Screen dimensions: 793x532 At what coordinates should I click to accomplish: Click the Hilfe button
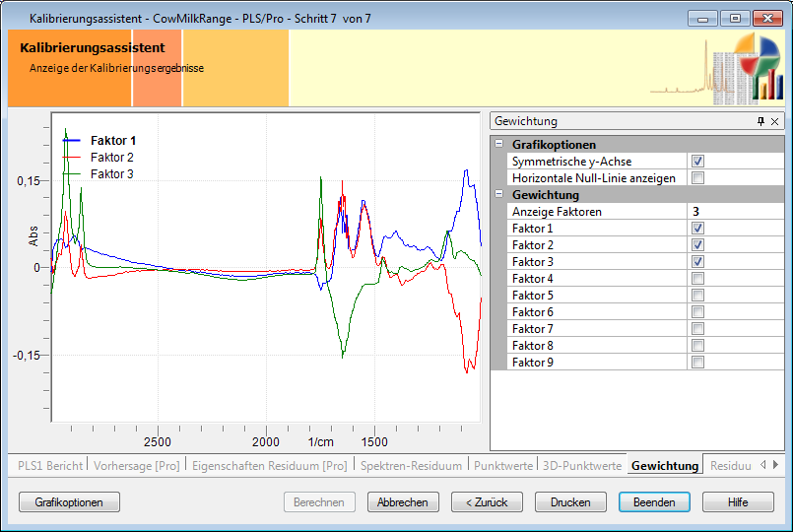pos(738,502)
